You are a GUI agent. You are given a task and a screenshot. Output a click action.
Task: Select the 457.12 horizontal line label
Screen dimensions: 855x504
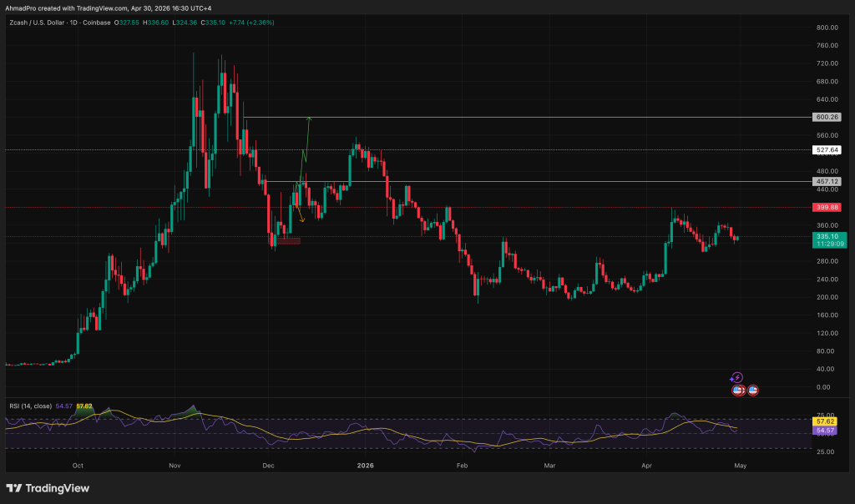826,181
